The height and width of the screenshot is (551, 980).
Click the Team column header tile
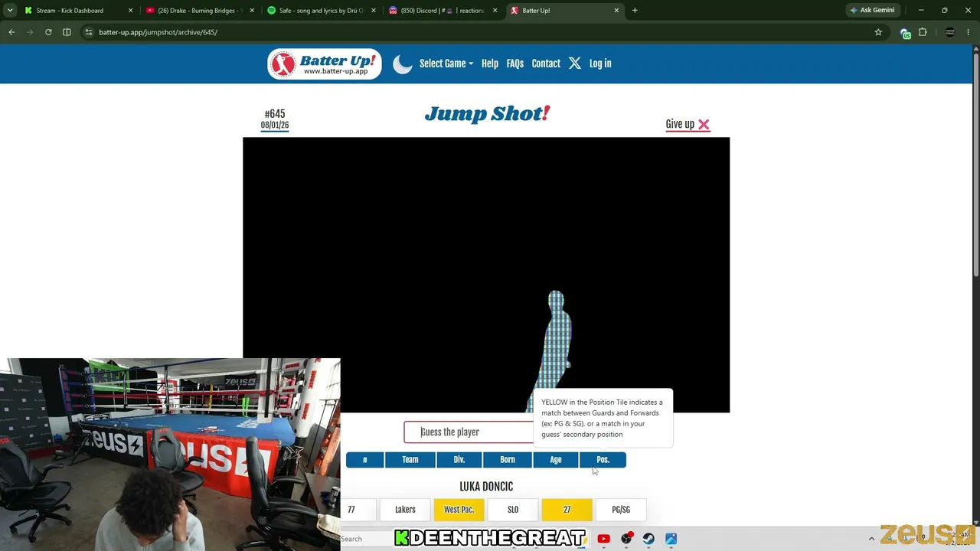[x=410, y=460]
